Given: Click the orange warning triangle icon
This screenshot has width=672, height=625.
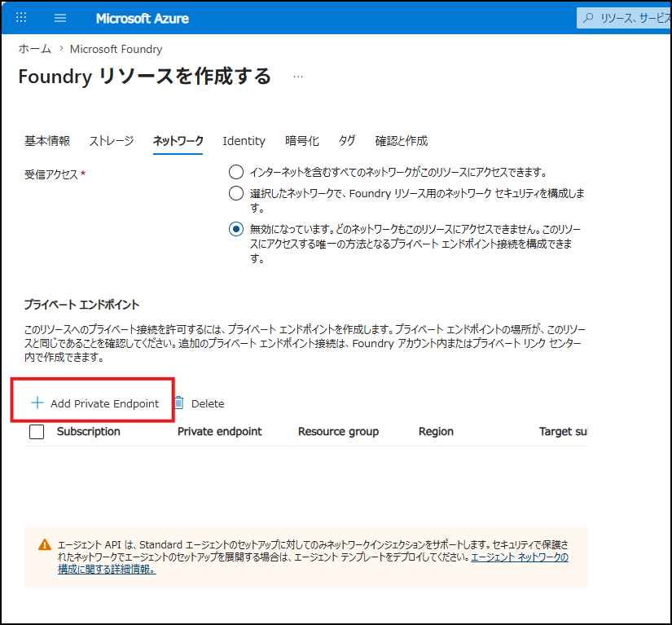Looking at the screenshot, I should click(45, 545).
